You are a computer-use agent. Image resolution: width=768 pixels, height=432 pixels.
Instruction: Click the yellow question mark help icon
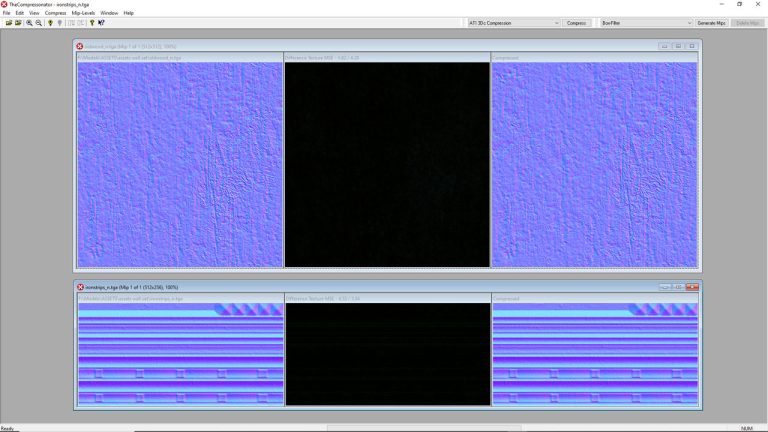tap(92, 22)
